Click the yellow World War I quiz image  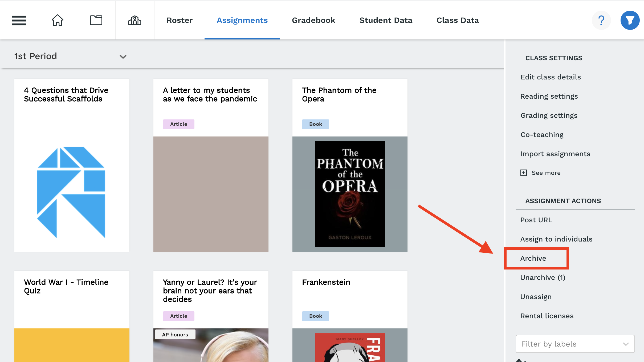coord(72,345)
